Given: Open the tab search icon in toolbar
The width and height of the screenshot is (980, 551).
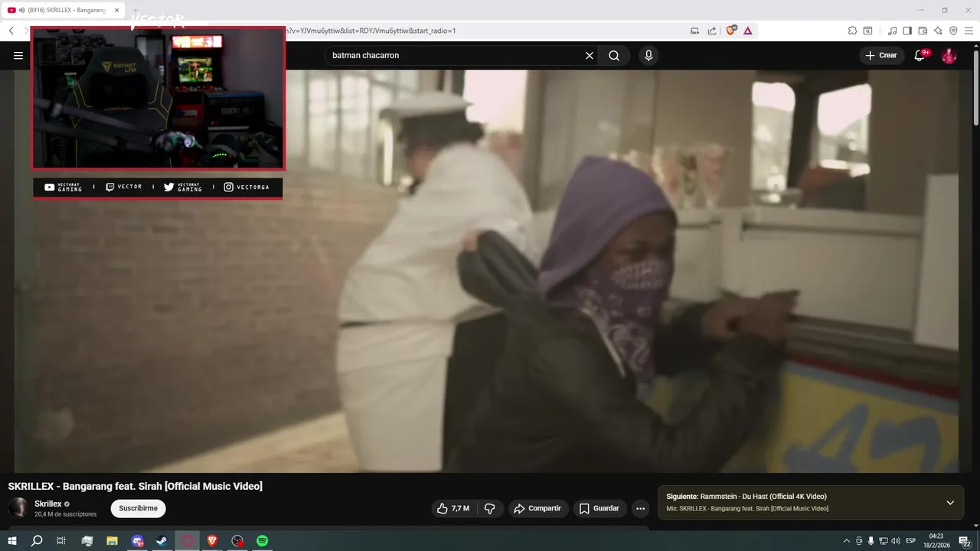Looking at the screenshot, I should point(867,31).
